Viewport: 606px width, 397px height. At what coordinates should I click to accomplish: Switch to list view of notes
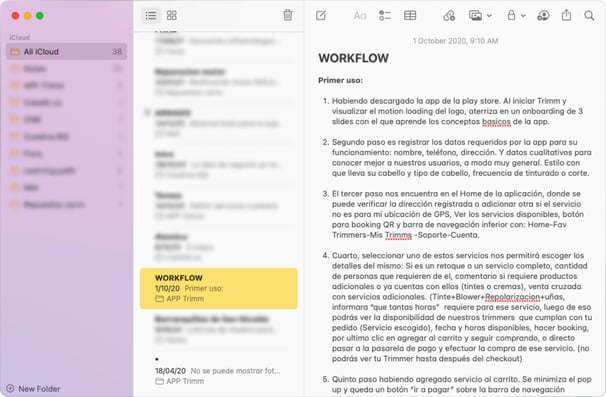click(x=151, y=15)
